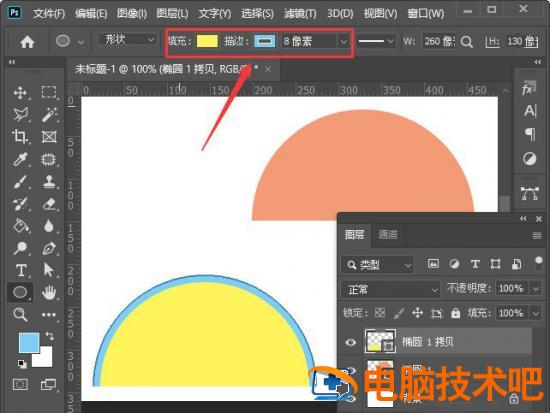This screenshot has height=413, width=550.
Task: Select the Brush tool
Action: 20,182
